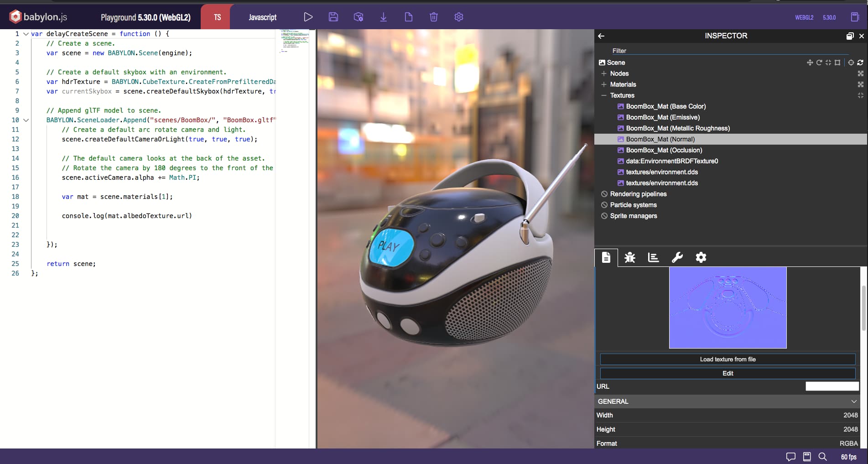The image size is (868, 464).
Task: Switch to the Tools wrench tab
Action: pos(677,258)
